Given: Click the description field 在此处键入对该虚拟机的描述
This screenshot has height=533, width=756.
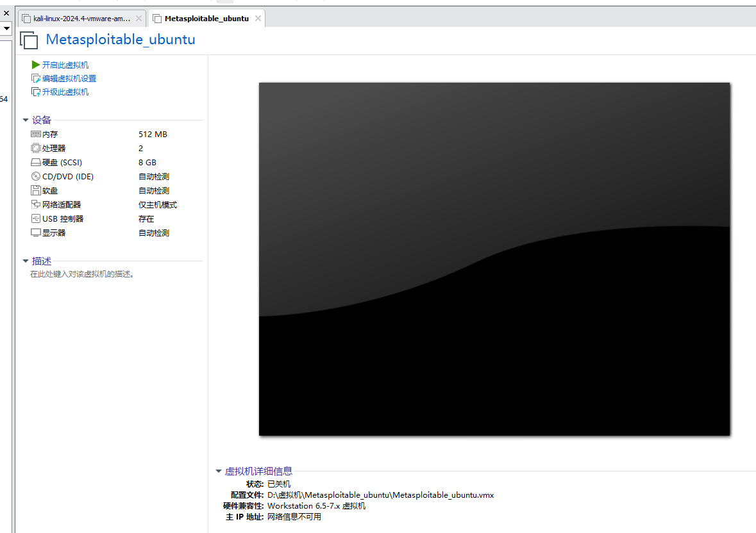Looking at the screenshot, I should pos(83,274).
